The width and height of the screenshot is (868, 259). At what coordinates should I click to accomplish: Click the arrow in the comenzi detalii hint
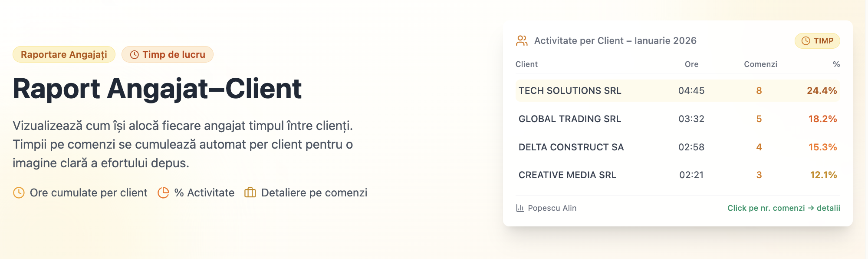[811, 208]
